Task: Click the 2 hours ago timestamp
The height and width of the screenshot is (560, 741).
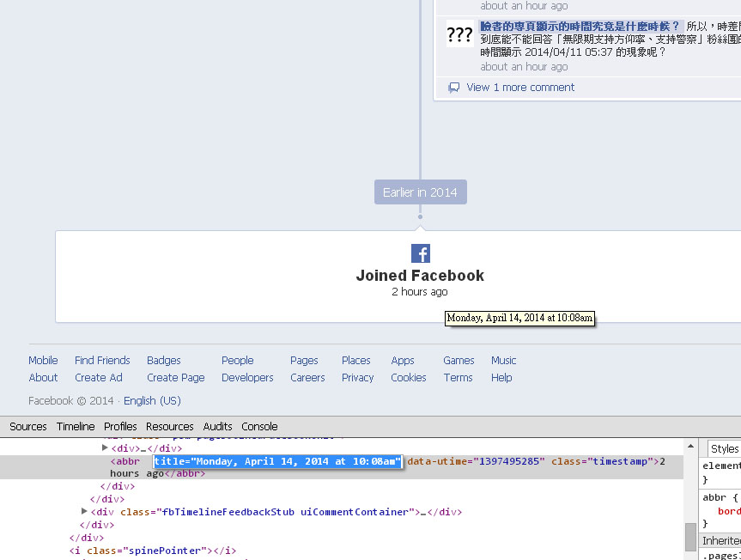Action: click(420, 291)
